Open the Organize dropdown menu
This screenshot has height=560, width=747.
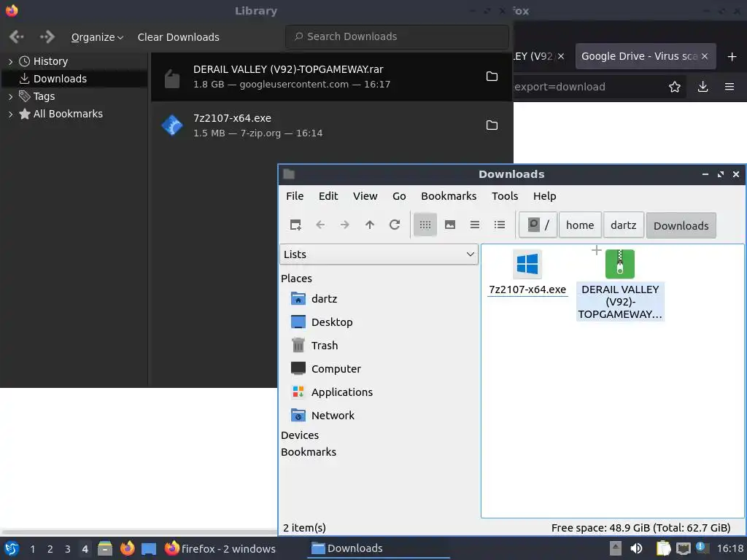pyautogui.click(x=97, y=37)
